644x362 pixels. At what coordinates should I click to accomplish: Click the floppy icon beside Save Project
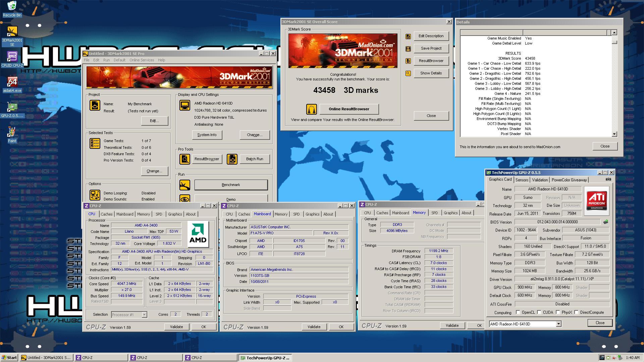click(408, 49)
